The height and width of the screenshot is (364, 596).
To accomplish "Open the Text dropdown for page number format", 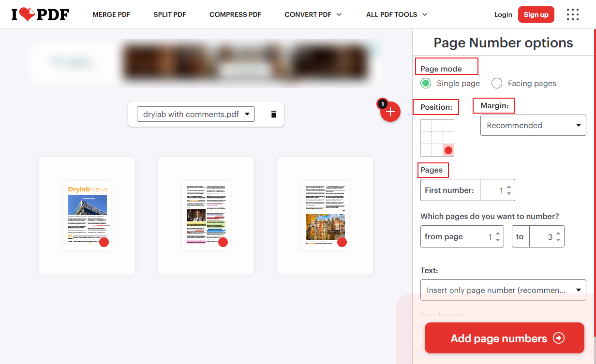I will click(x=503, y=290).
